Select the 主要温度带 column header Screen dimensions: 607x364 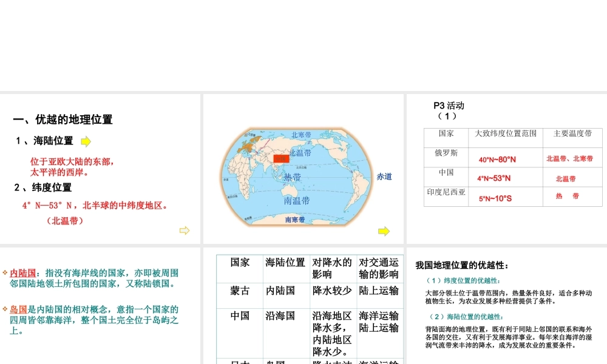[x=572, y=133]
